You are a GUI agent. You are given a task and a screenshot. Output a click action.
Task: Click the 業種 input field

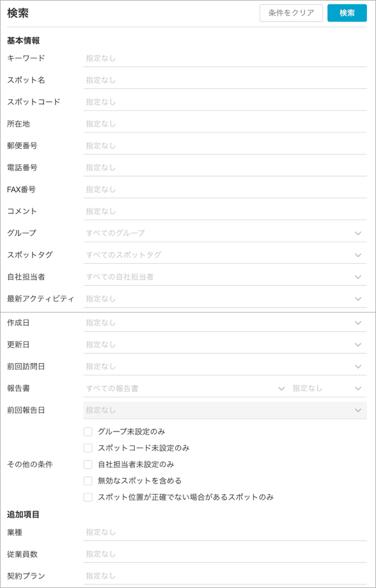coord(225,532)
